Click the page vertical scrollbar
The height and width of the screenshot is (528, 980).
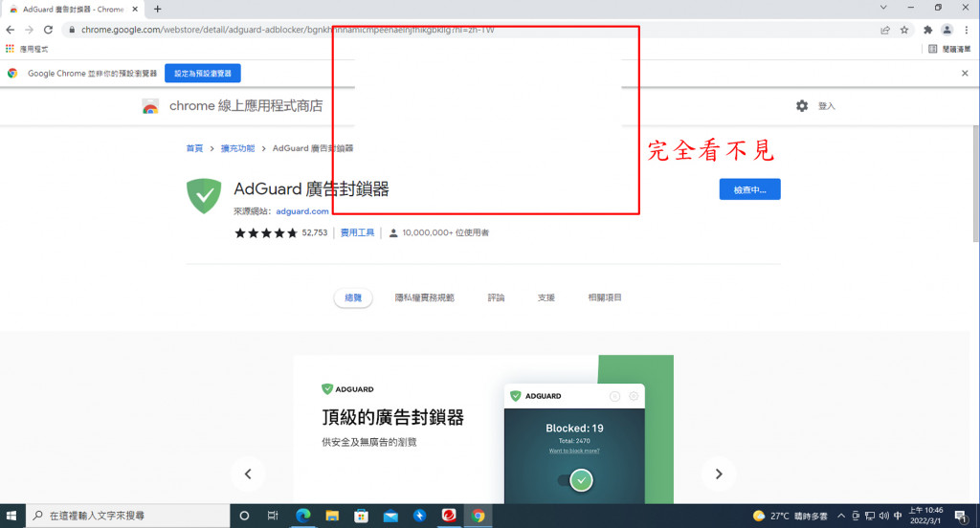coord(975,184)
